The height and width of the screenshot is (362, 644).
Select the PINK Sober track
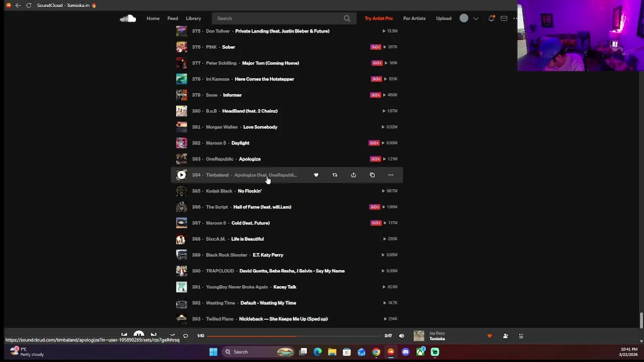(x=228, y=47)
